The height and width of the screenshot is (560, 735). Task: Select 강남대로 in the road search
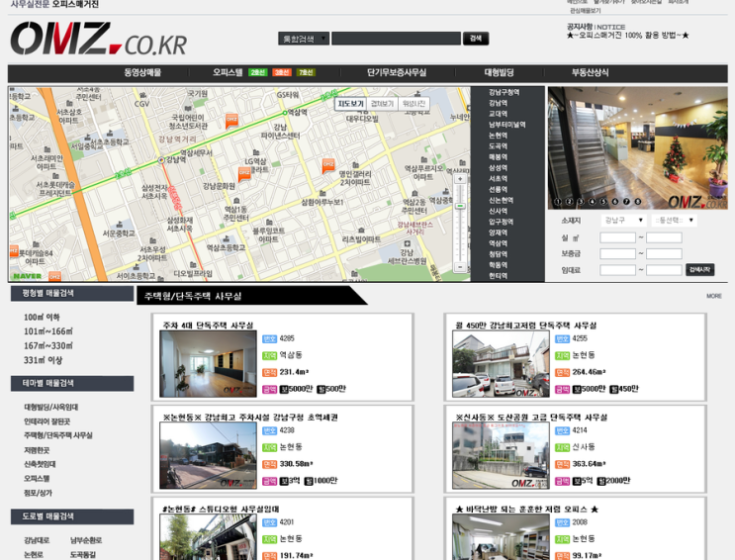pos(37,540)
